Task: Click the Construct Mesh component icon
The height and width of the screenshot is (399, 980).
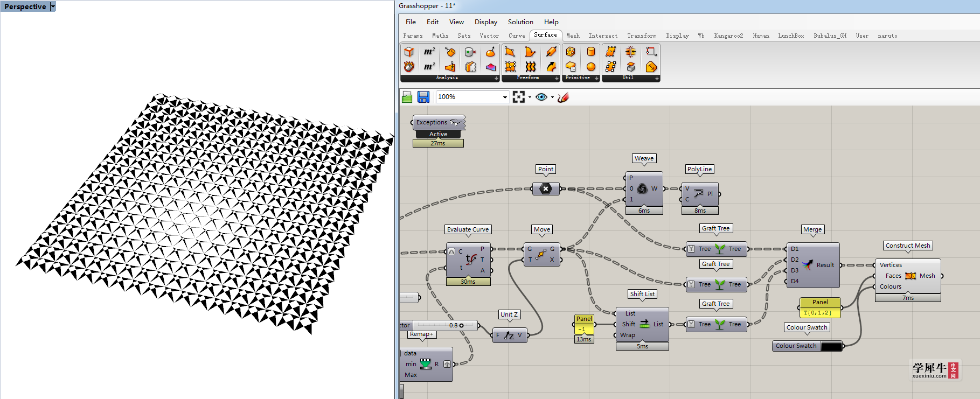Action: click(x=911, y=276)
